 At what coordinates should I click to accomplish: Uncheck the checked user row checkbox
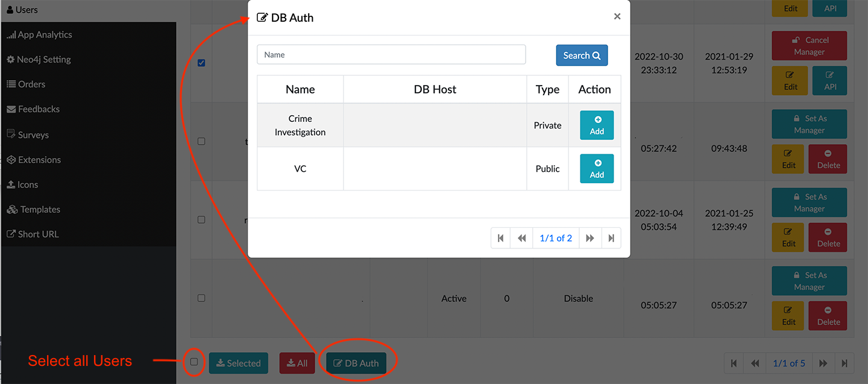coord(201,63)
